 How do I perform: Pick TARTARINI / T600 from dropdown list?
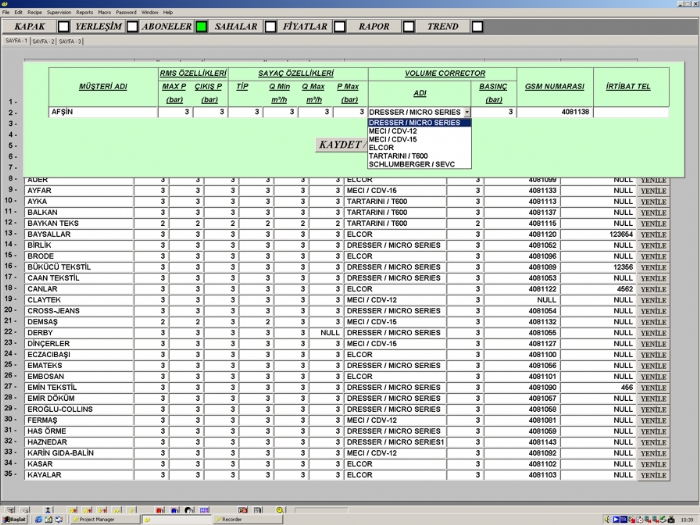(x=419, y=156)
